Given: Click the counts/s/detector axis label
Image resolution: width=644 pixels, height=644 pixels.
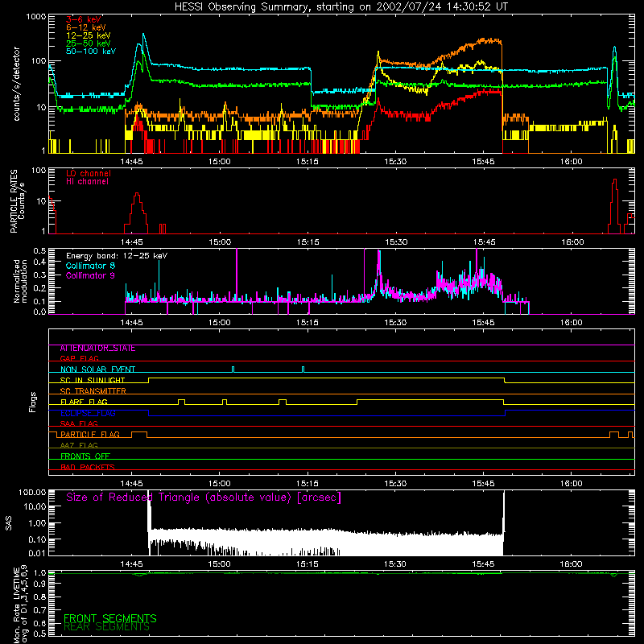Looking at the screenshot, I should point(16,84).
